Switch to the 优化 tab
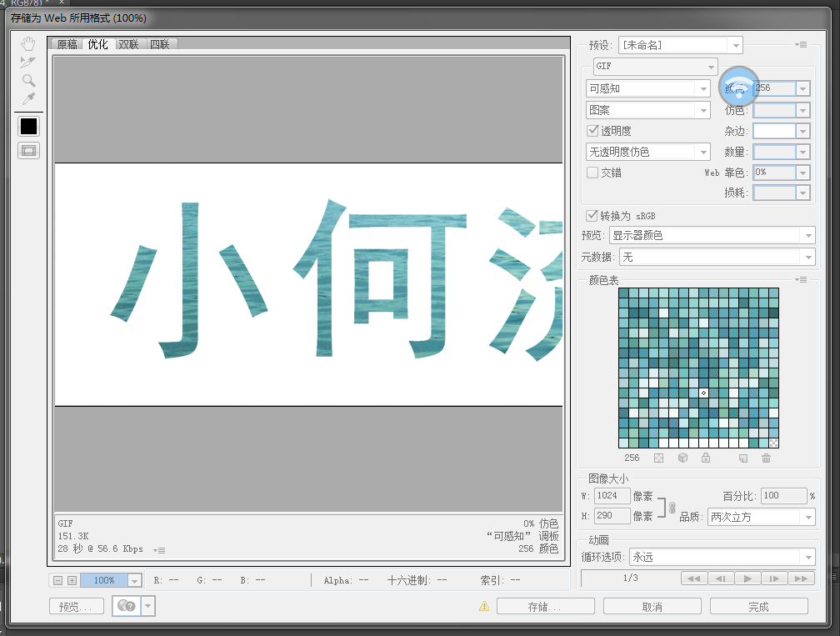The image size is (840, 636). point(98,44)
